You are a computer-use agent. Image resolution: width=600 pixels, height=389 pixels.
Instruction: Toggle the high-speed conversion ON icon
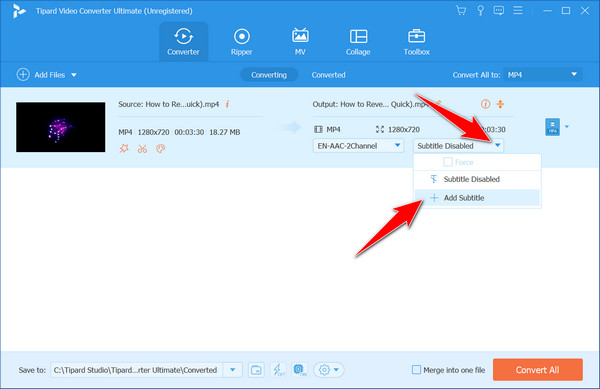click(x=300, y=370)
